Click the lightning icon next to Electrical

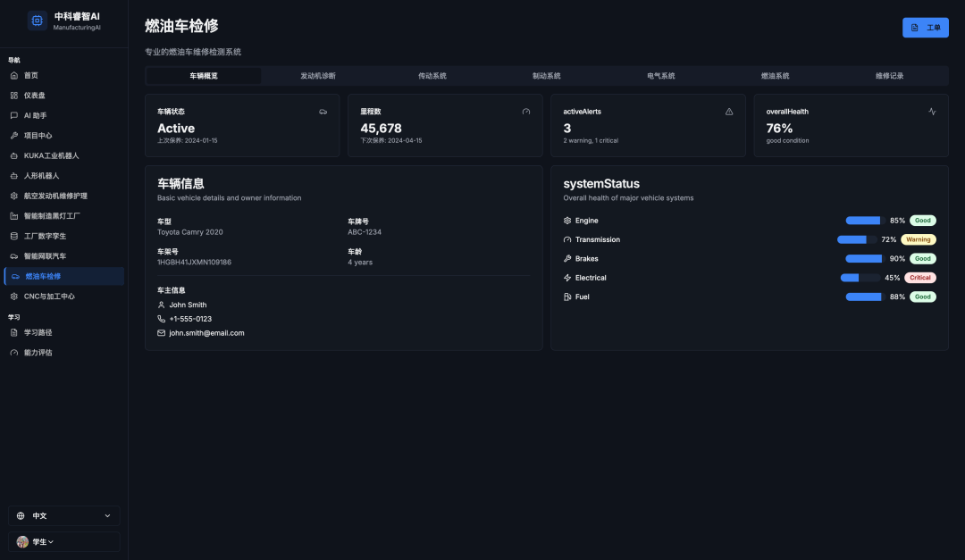point(567,278)
